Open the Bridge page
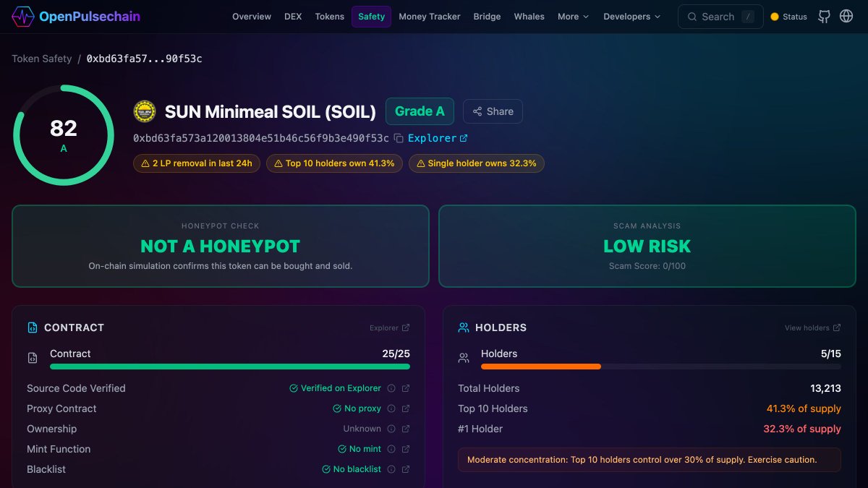The width and height of the screenshot is (868, 488). 487,17
